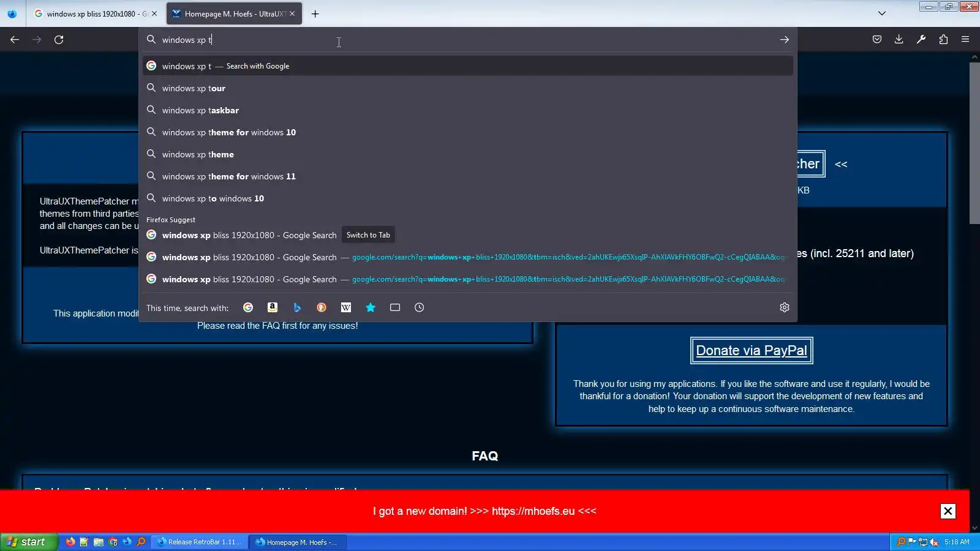Switch to Release RetroBar taskbar window

click(x=199, y=542)
